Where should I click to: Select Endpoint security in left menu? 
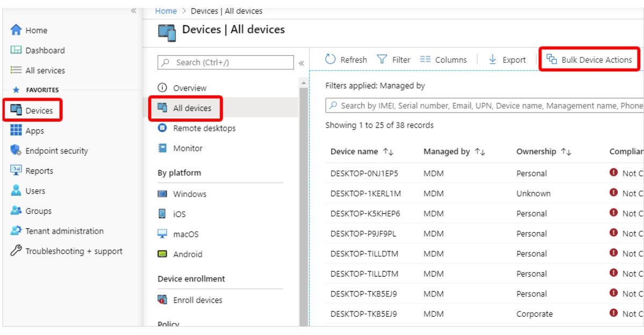point(56,151)
